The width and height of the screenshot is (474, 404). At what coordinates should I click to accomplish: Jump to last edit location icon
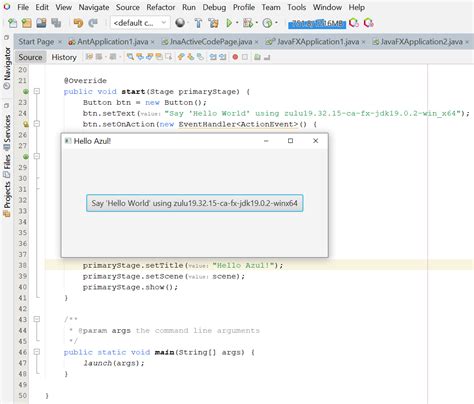89,57
